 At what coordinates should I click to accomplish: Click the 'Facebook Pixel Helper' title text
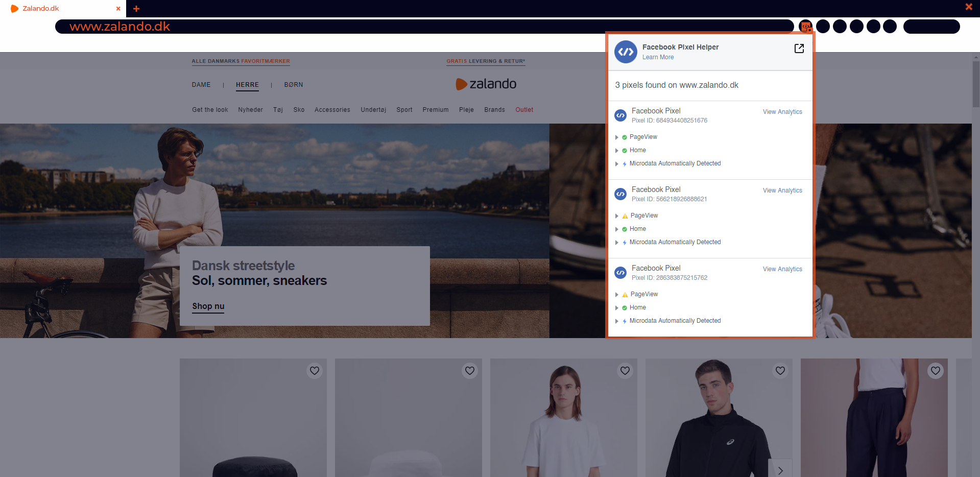pyautogui.click(x=680, y=47)
